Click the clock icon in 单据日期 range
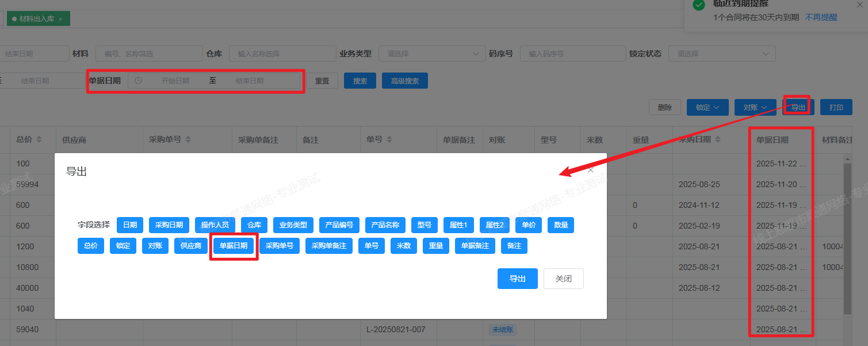The height and width of the screenshot is (346, 868). click(x=138, y=81)
